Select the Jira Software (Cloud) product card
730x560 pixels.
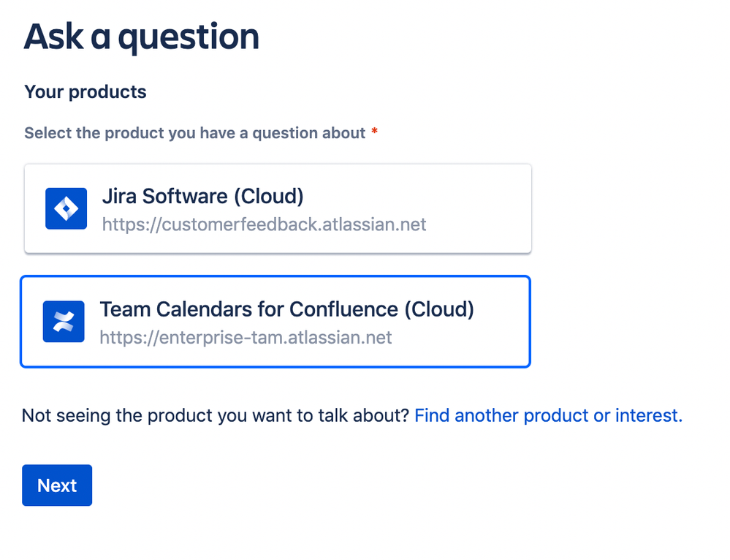pos(278,209)
